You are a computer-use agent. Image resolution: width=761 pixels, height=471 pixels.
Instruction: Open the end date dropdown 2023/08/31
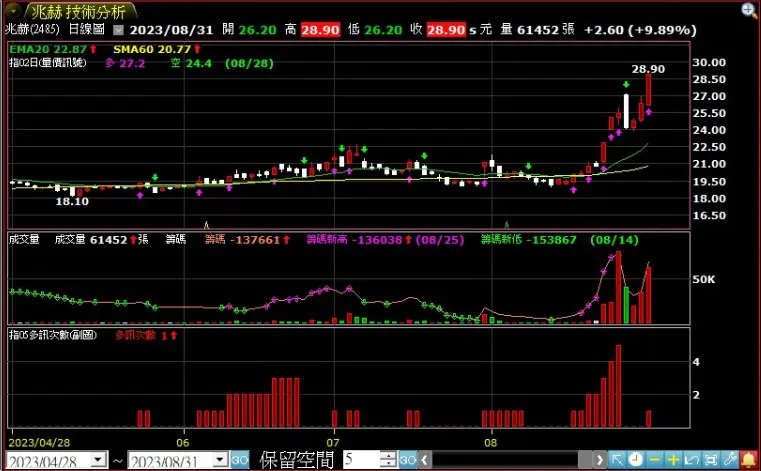(220, 460)
